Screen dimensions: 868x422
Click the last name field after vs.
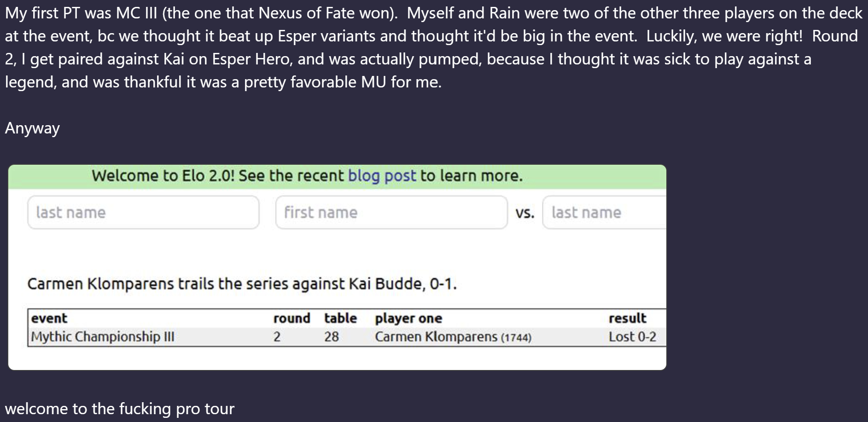point(604,213)
